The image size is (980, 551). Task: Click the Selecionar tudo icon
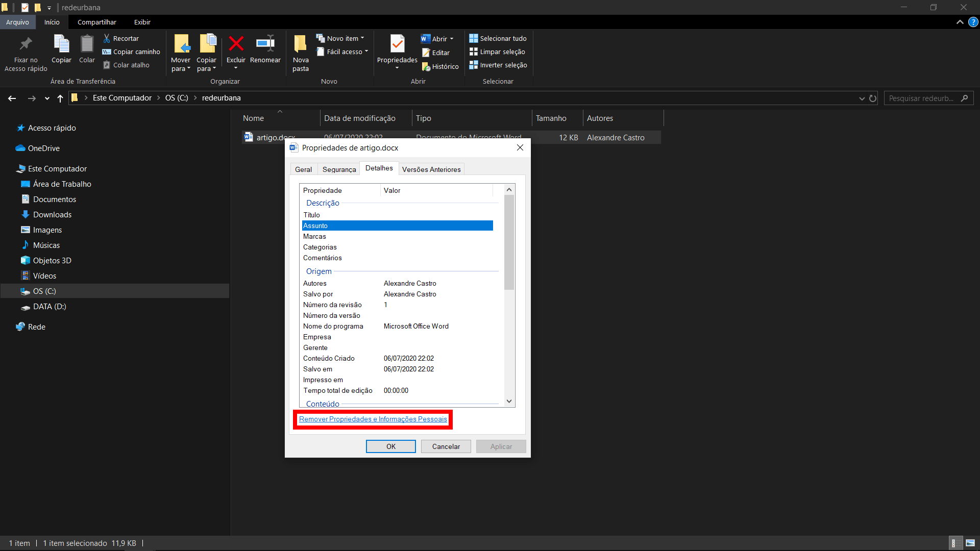click(474, 38)
